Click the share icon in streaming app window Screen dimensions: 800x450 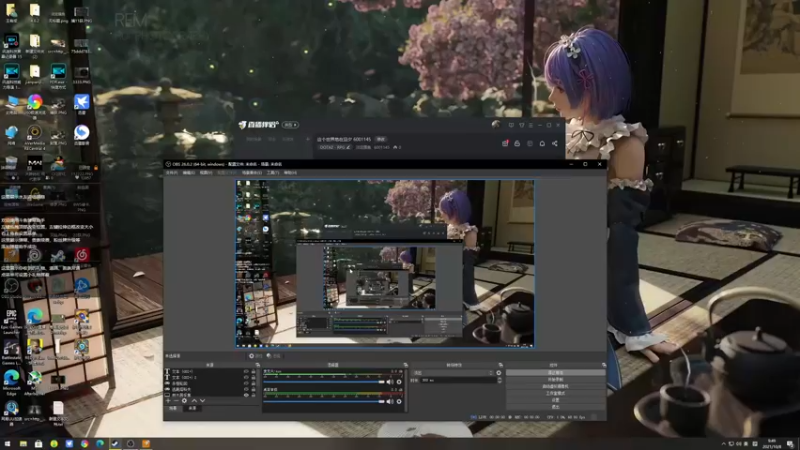click(x=555, y=143)
